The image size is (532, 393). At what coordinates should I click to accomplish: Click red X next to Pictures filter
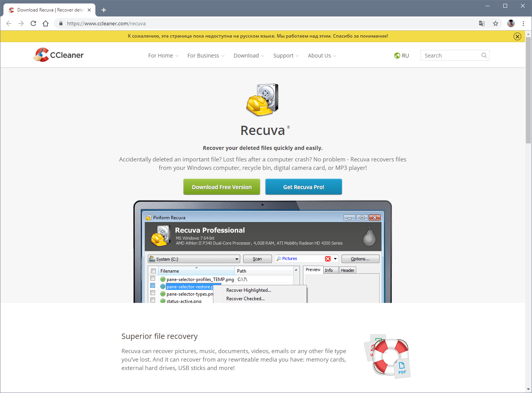point(328,259)
